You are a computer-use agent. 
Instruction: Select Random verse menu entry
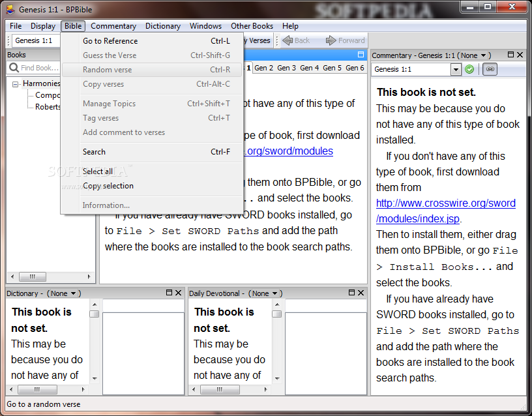click(x=152, y=70)
